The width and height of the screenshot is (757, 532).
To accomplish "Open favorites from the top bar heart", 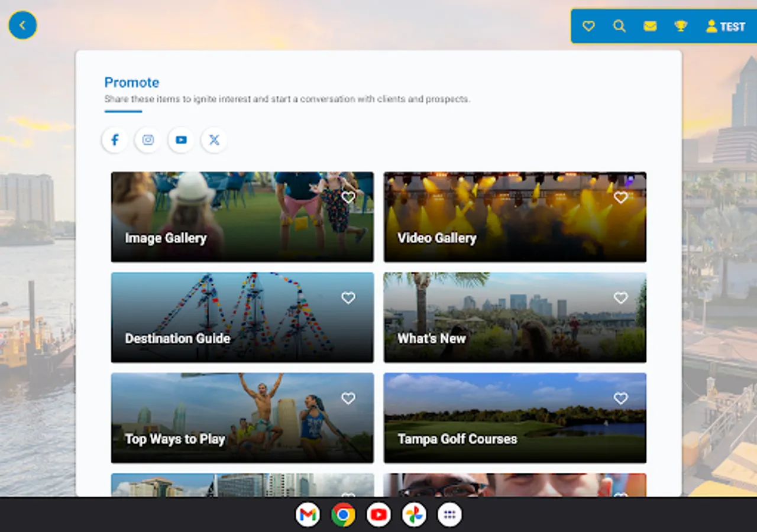I will coord(588,26).
